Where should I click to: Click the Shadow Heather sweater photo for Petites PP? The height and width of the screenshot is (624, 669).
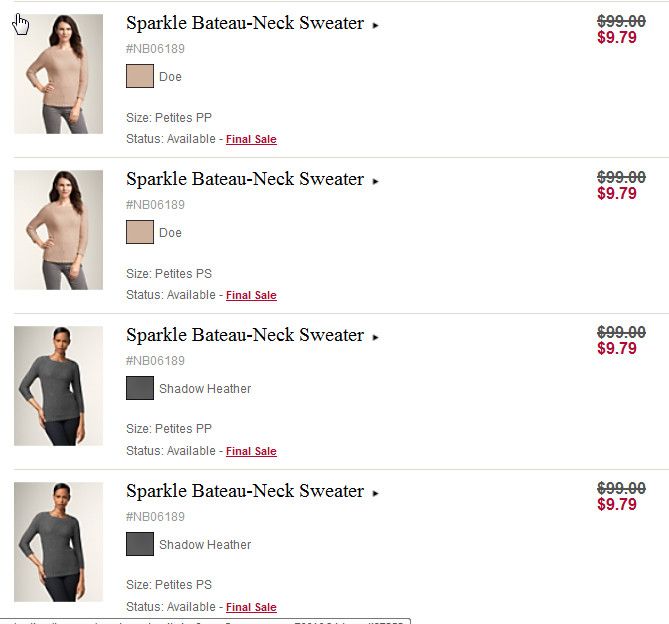point(58,386)
